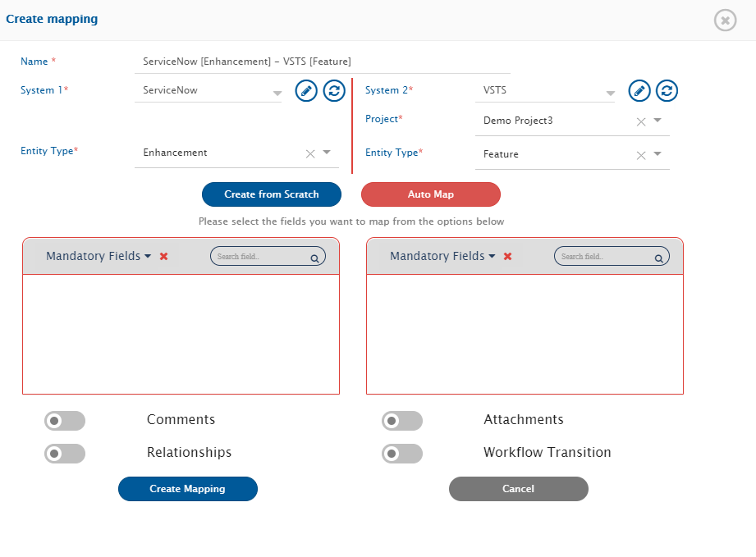Enable the Attachments toggle
Viewport: 756px width, 557px height.
(x=402, y=421)
